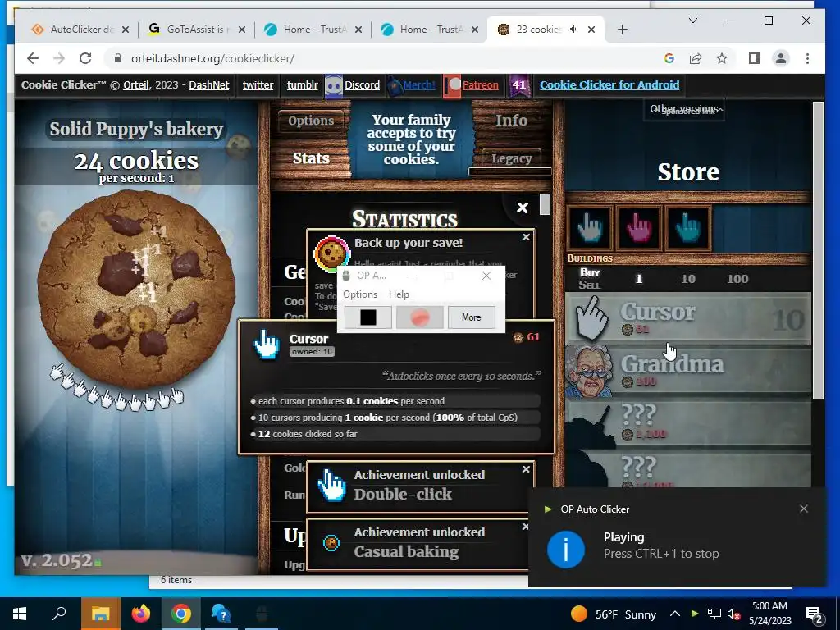This screenshot has height=630, width=840.
Task: Open Firefox from the taskbar
Action: point(140,614)
